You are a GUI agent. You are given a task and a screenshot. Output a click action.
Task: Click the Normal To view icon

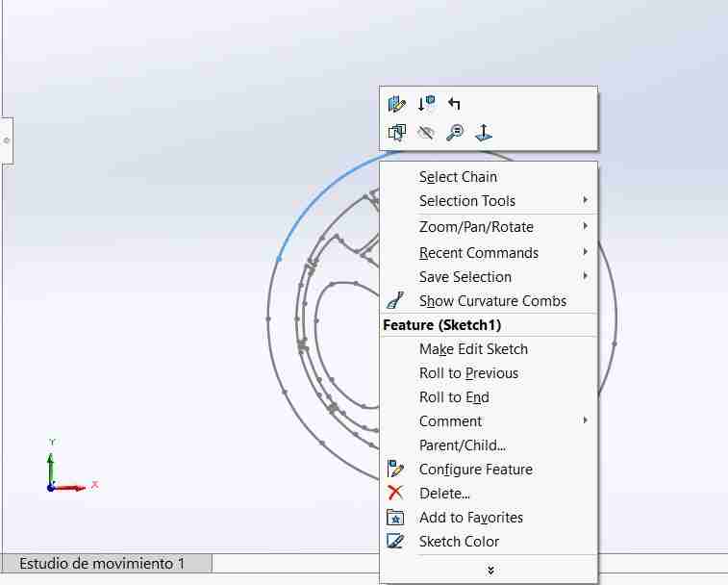484,133
